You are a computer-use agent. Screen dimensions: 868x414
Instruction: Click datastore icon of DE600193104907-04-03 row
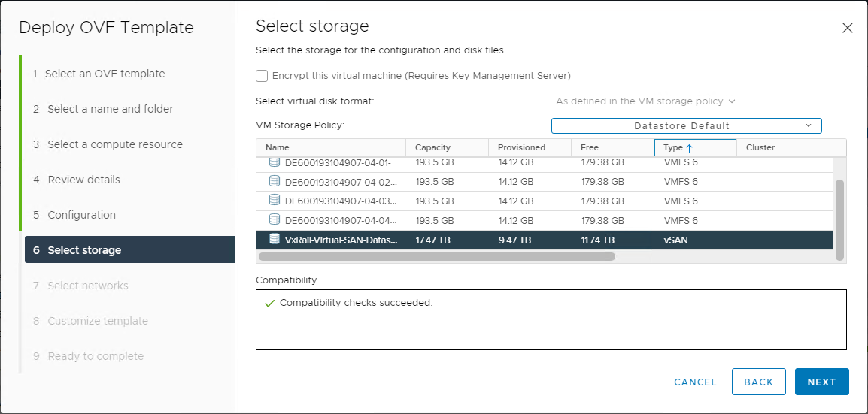pos(274,200)
